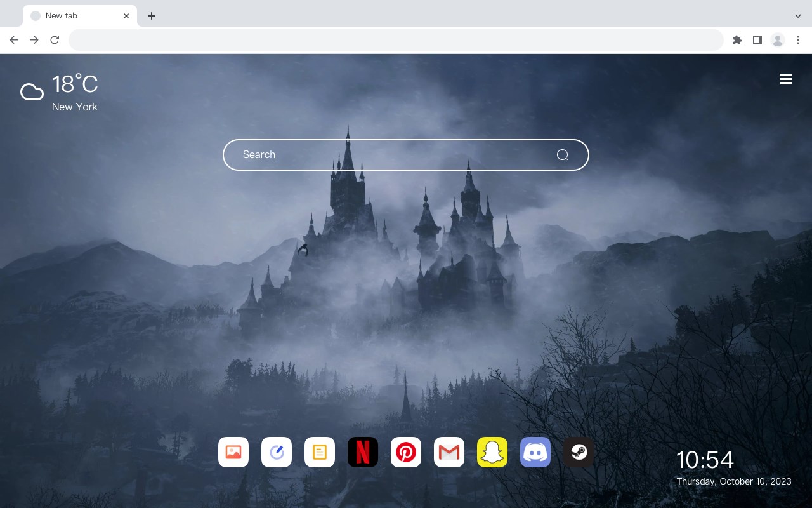Viewport: 812px width, 508px height.
Task: Go back with the back arrow
Action: (14, 40)
